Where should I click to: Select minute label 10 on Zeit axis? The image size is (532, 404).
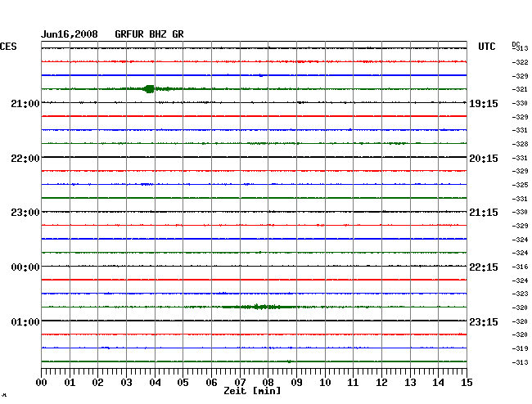click(x=325, y=382)
